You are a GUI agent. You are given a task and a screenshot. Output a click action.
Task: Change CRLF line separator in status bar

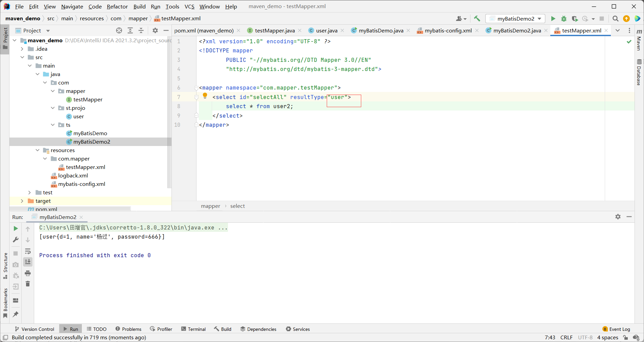[x=566, y=337]
